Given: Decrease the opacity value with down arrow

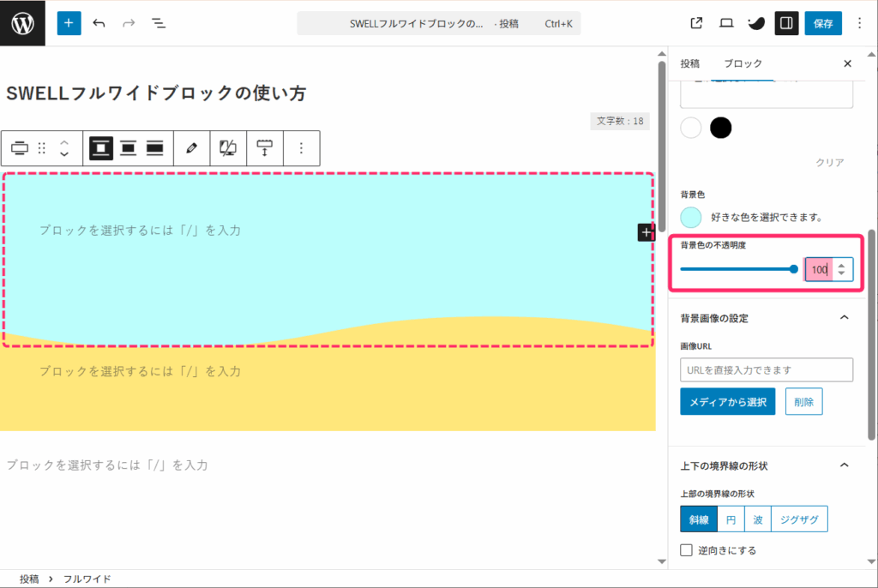Looking at the screenshot, I should 841,273.
